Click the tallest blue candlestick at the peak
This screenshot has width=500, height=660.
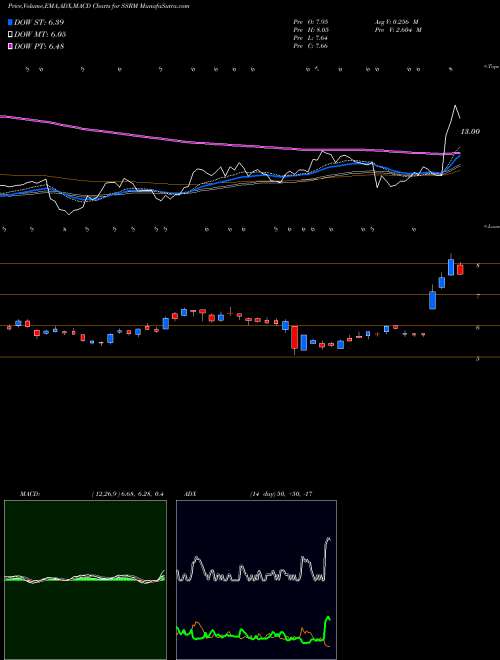pos(451,267)
